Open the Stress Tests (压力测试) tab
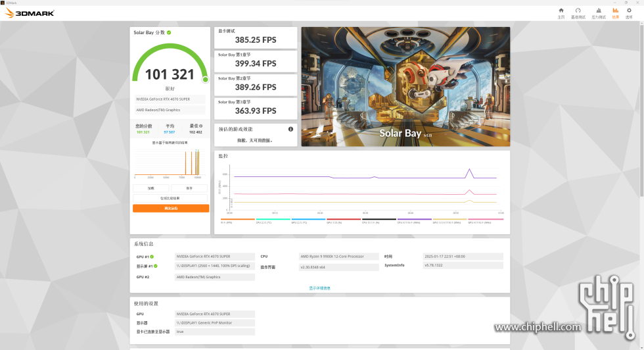 tap(599, 13)
